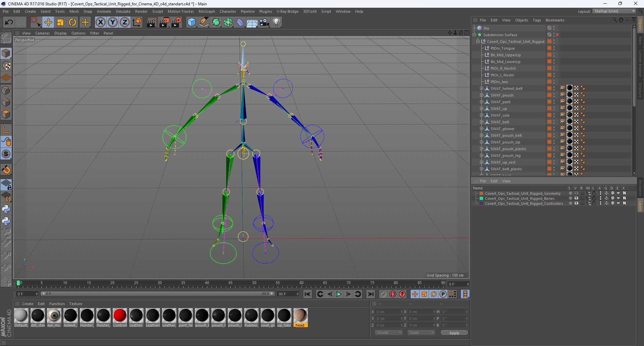The width and height of the screenshot is (644, 346).
Task: Open the Layout dropdown Startup (User)
Action: pos(614,11)
